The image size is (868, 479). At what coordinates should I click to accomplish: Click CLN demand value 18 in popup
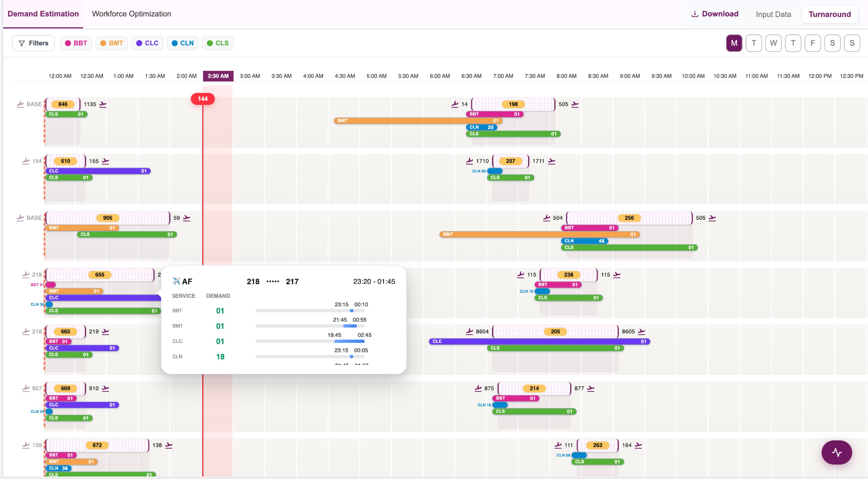[x=220, y=357]
